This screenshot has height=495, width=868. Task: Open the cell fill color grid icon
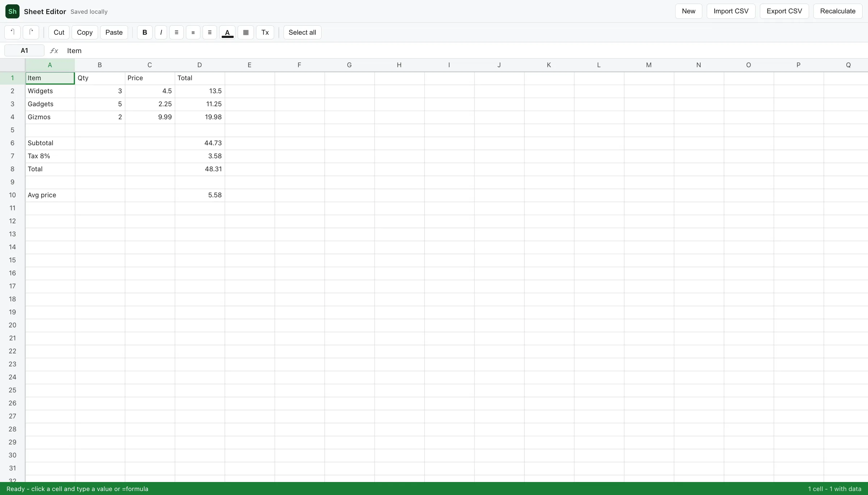[x=246, y=32]
